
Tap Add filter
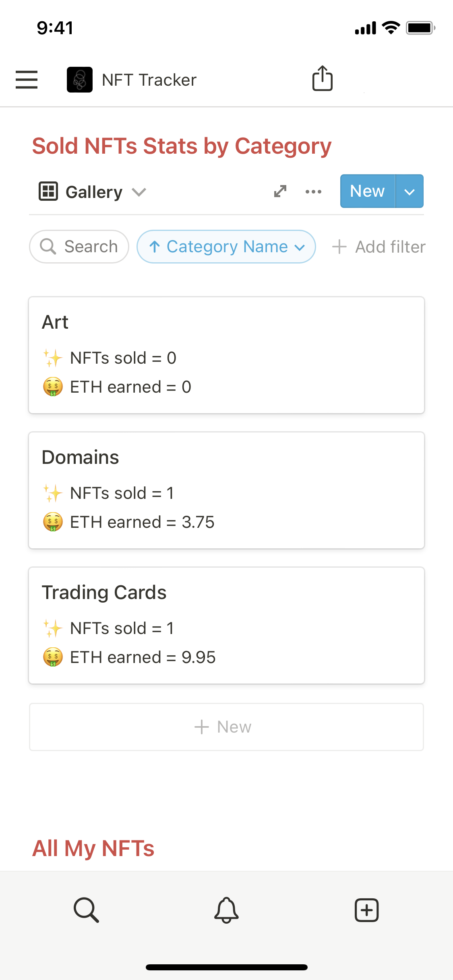click(379, 247)
